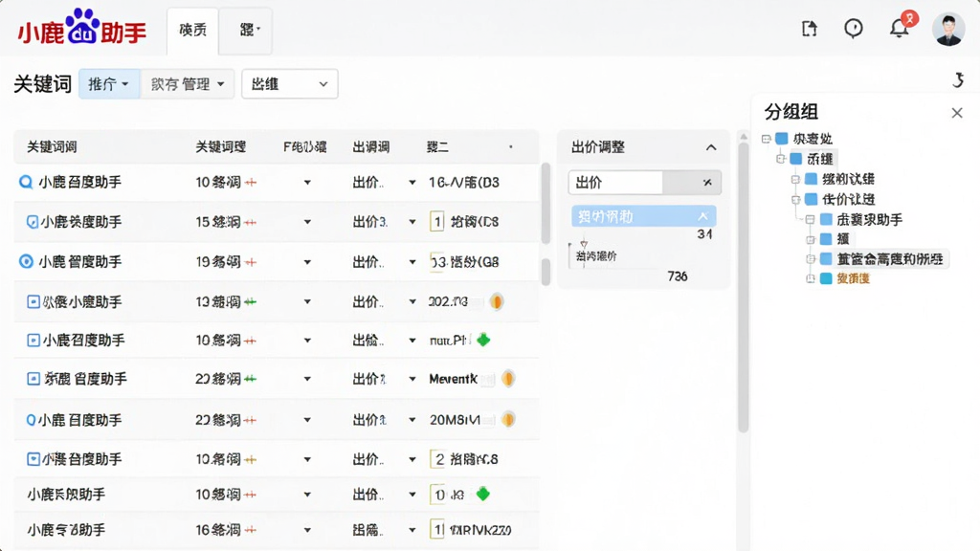Click the numbered box 0 beside green clover
The image size is (980, 551).
tap(438, 495)
